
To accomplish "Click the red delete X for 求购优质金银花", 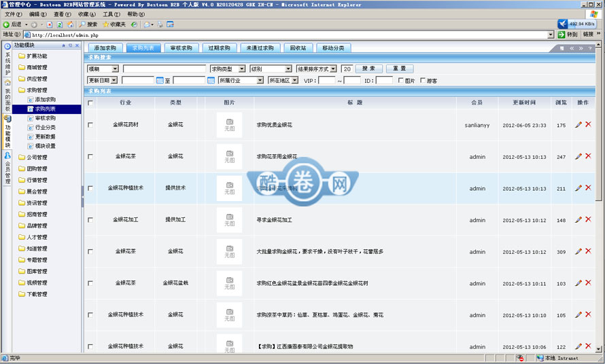I will click(x=588, y=125).
